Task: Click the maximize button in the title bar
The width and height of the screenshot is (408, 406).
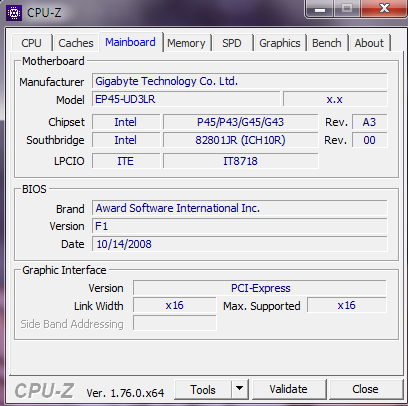Action: point(347,9)
